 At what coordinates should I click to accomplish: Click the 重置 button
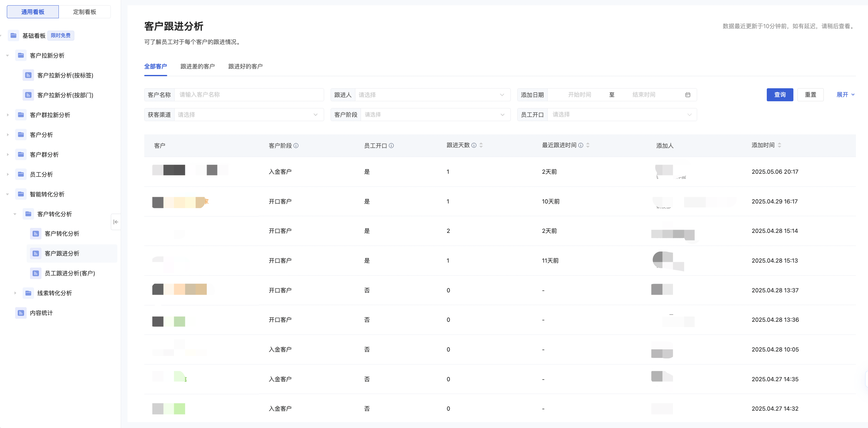tap(810, 95)
